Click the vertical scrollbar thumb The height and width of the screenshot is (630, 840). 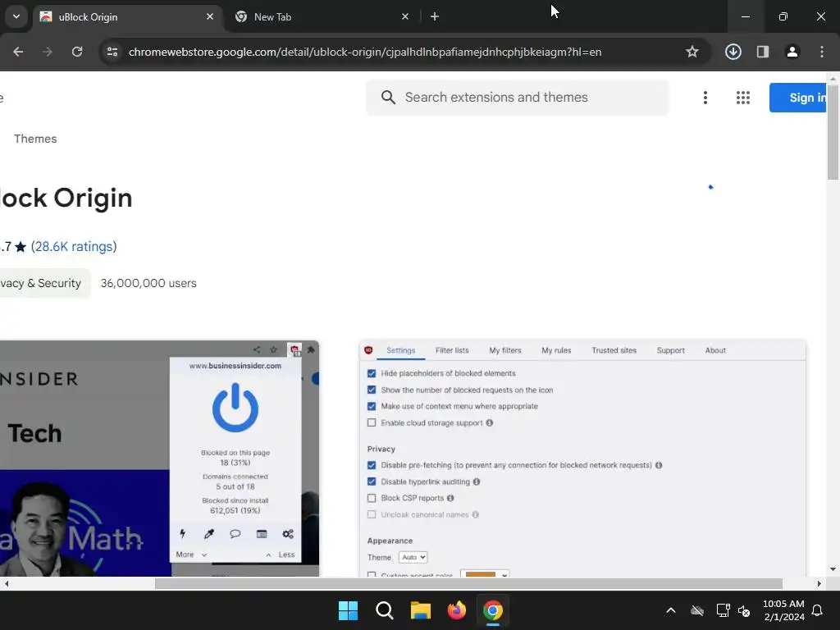click(x=833, y=130)
